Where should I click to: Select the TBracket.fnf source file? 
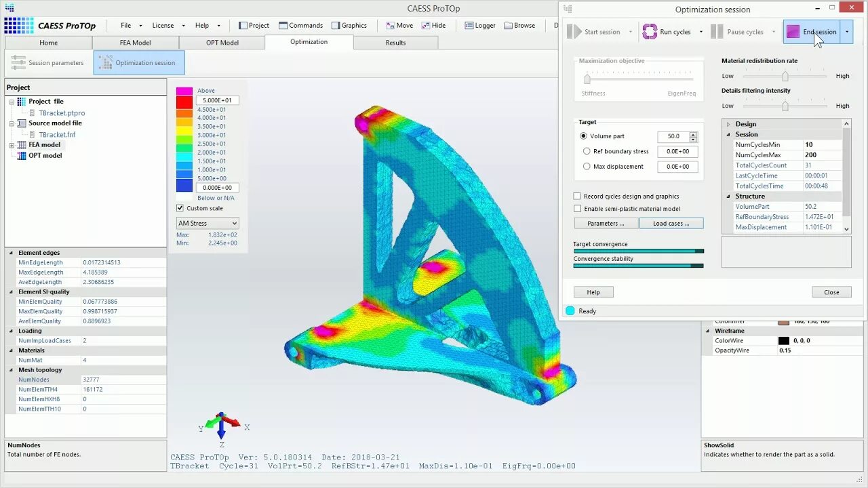coord(57,135)
